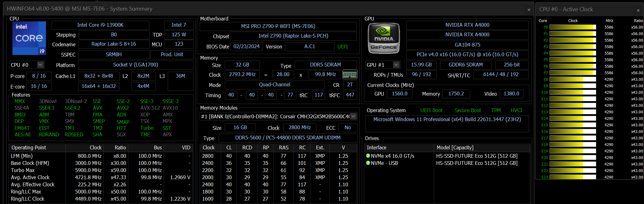644x204 pixels.
Task: Click the PCIe v4.0 x16 bus field
Action: click(x=468, y=55)
